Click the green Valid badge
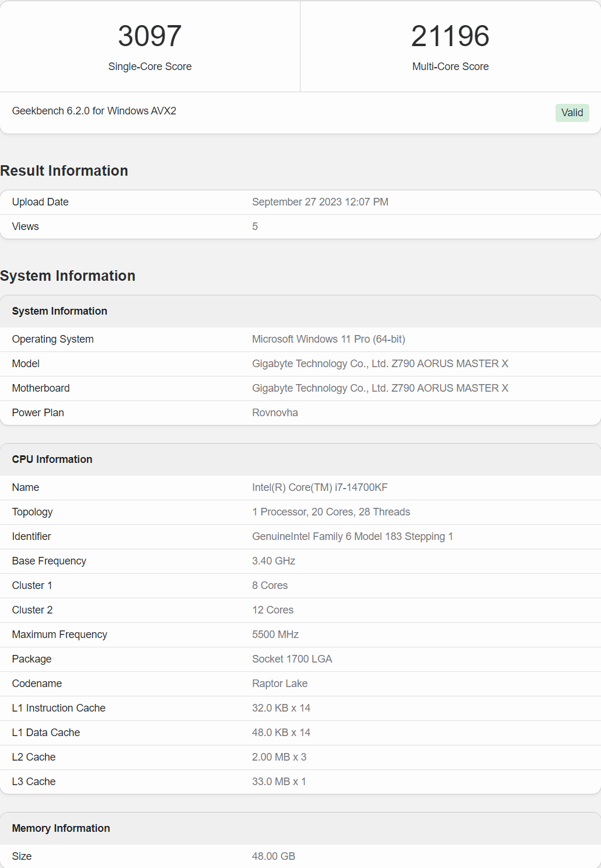 (x=572, y=113)
